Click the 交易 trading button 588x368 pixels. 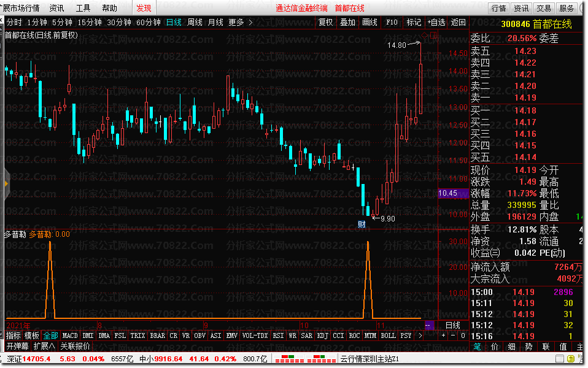pyautogui.click(x=544, y=8)
